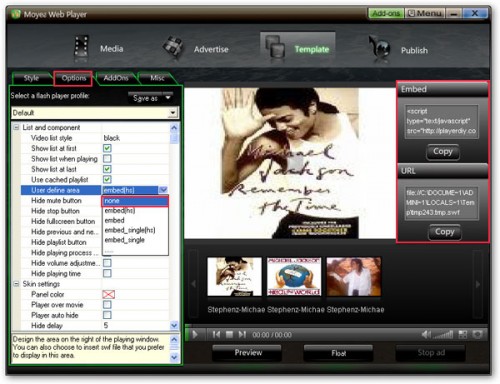Click left arrow of thumbnail playlist

click(194, 284)
